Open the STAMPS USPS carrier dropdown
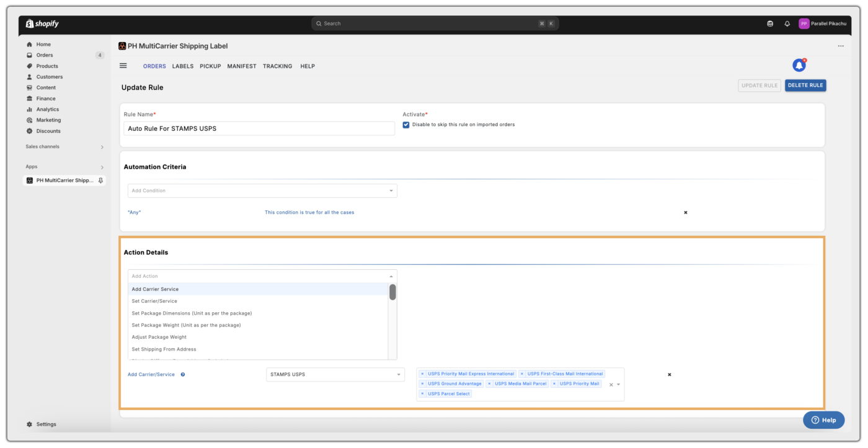Viewport: 868px width, 448px height. point(335,375)
